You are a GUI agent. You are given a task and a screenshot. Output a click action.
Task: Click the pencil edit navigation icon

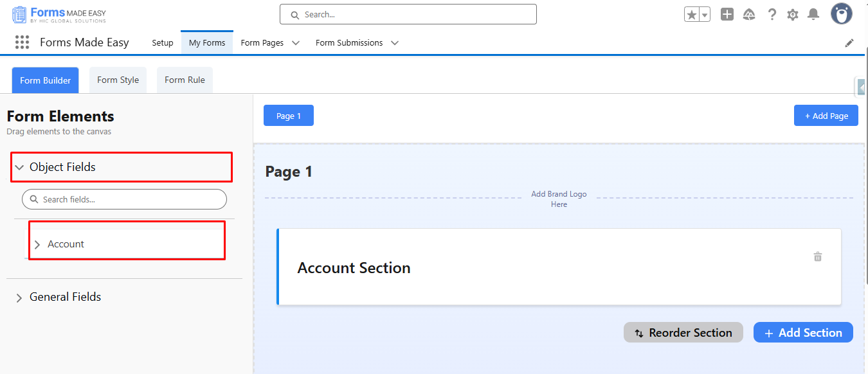849,43
